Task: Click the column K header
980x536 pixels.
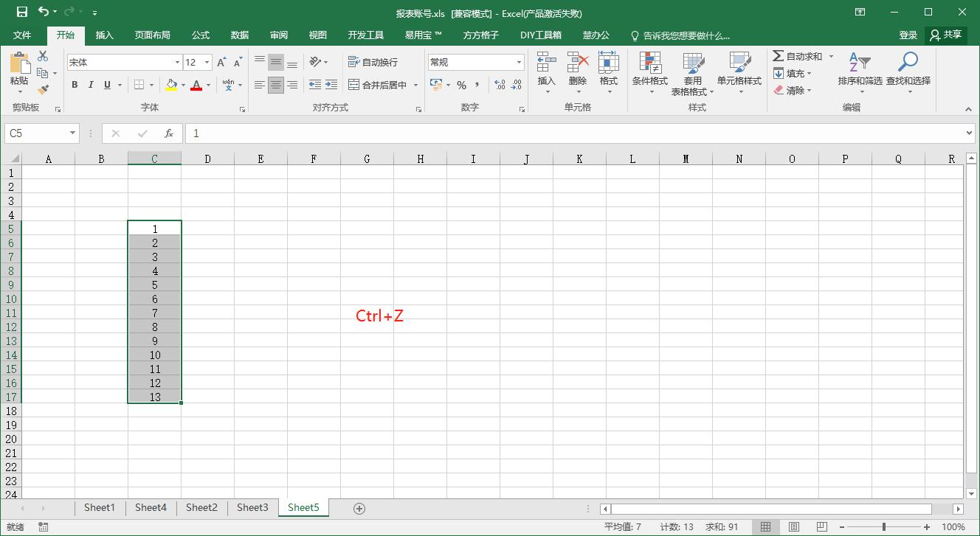Action: pyautogui.click(x=579, y=159)
